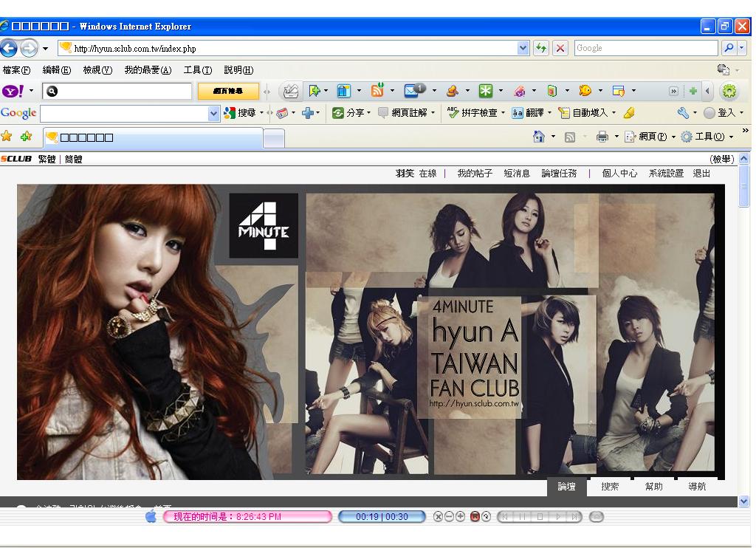Select the 論壇 forum tab
Image resolution: width=756 pixels, height=548 pixels.
tap(566, 486)
